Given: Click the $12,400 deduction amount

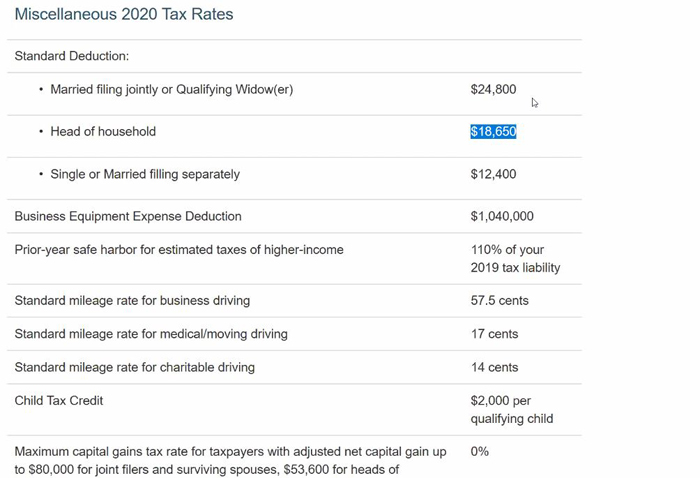Looking at the screenshot, I should coord(493,174).
